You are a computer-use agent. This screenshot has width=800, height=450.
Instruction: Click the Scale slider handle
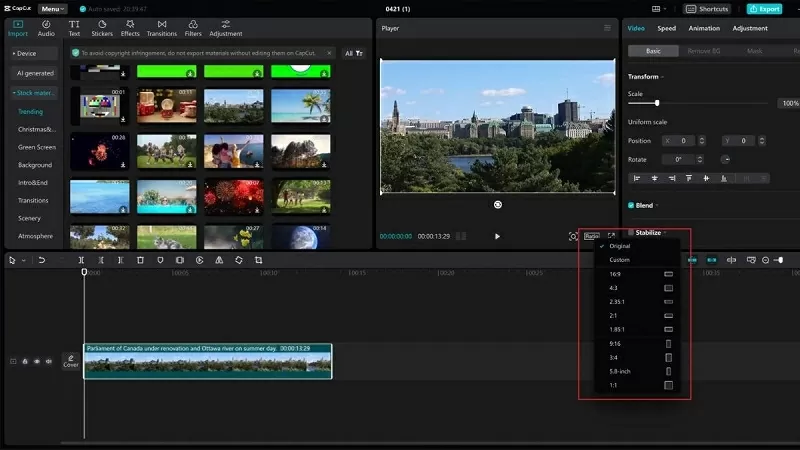tap(657, 103)
